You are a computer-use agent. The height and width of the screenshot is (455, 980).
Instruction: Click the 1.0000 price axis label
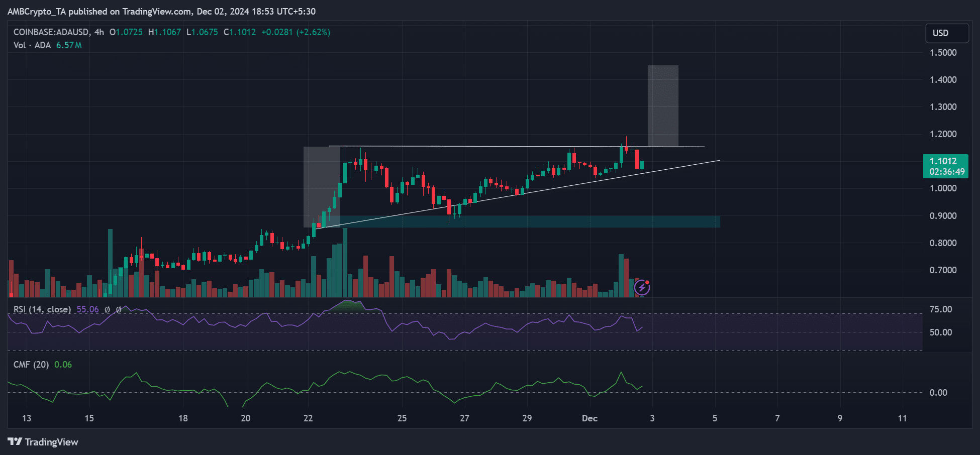point(943,188)
